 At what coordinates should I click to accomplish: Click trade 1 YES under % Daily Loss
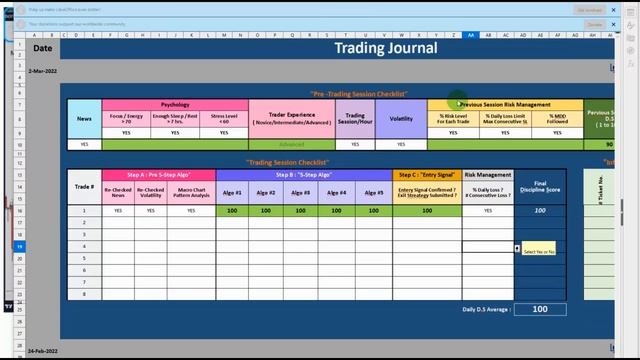pyautogui.click(x=488, y=211)
